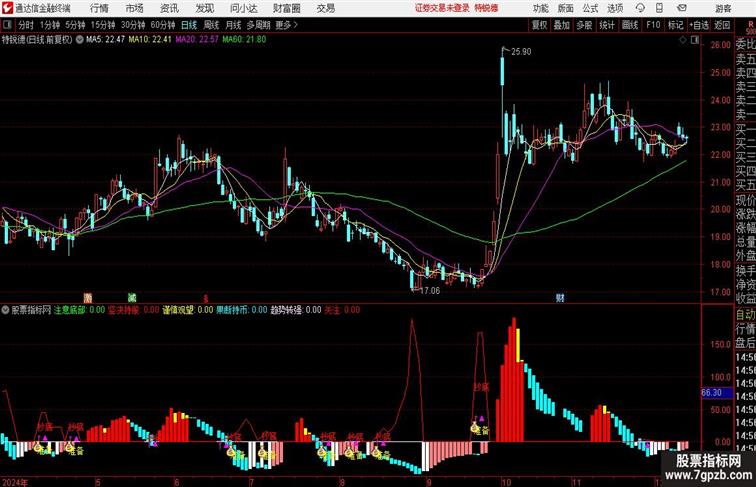Screen dimensions: 756x487
Task: Switch to the 分时 period tab
Action: click(26, 25)
